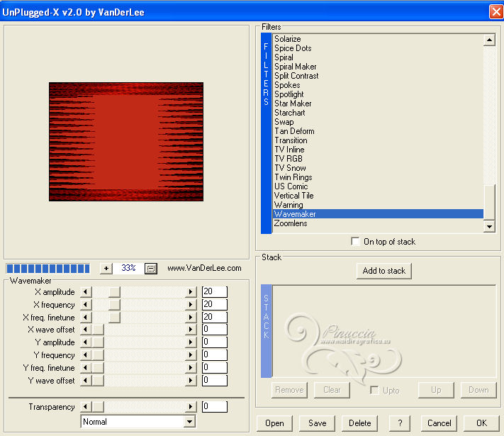Click the X amplitude value field
Screen dimensions: 504x436
[214, 291]
